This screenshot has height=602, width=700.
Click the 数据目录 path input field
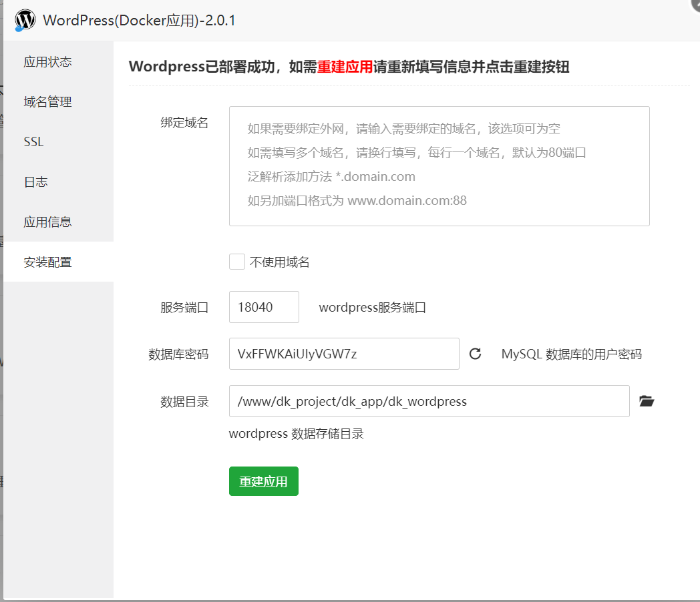click(429, 401)
